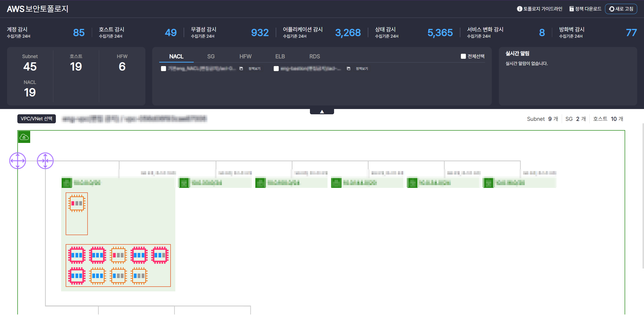The width and height of the screenshot is (644, 317).
Task: Click the 새로 고침 refresh button
Action: pos(621,9)
